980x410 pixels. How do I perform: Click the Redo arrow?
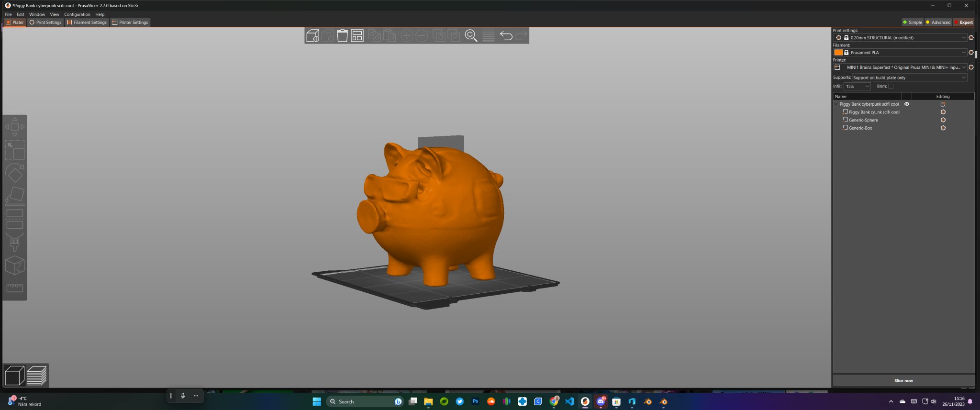pyautogui.click(x=521, y=35)
